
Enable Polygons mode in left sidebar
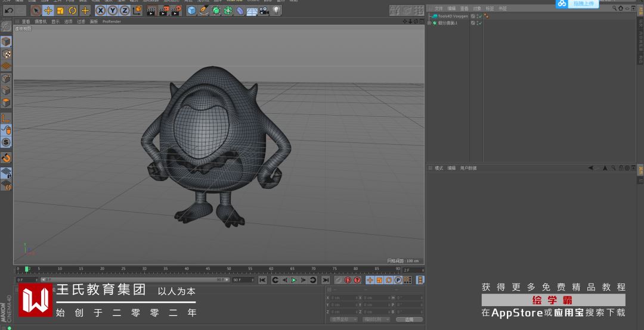pos(6,102)
